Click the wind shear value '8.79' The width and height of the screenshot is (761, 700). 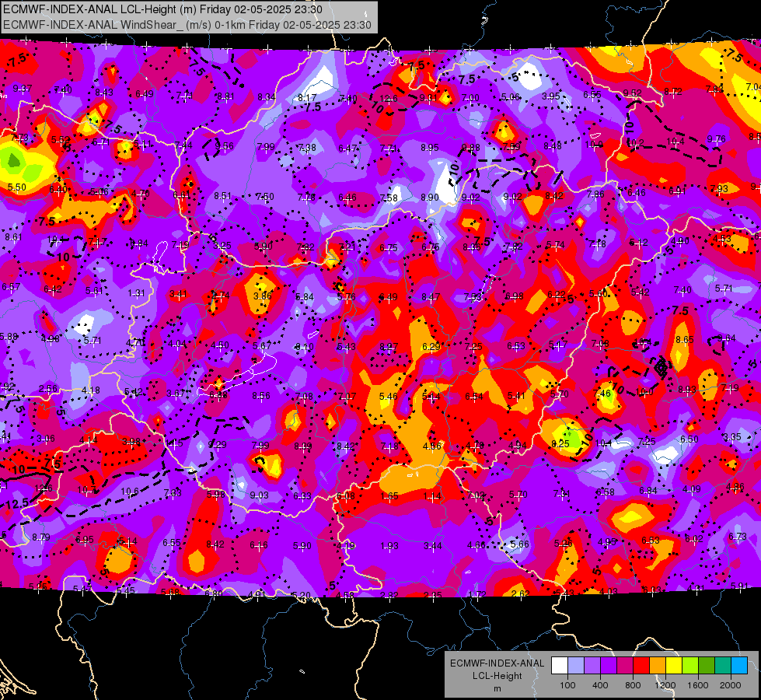point(41,537)
